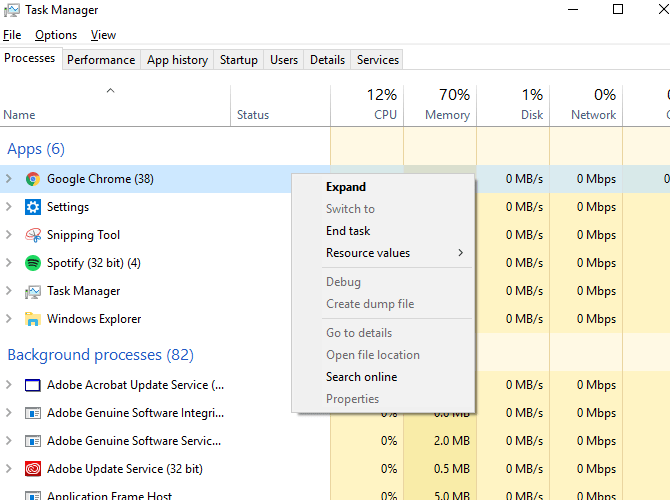Select Search online in context menu
This screenshot has height=500, width=670.
click(361, 377)
